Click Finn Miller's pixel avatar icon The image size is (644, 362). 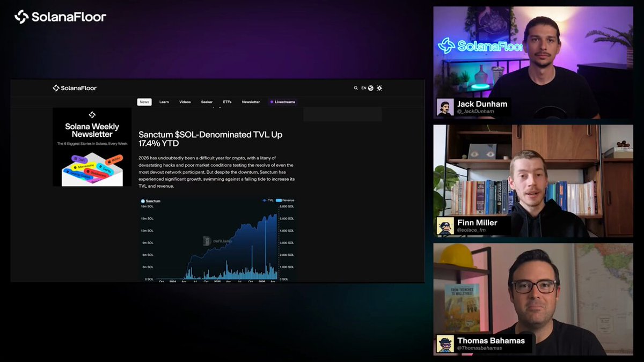[x=445, y=226]
